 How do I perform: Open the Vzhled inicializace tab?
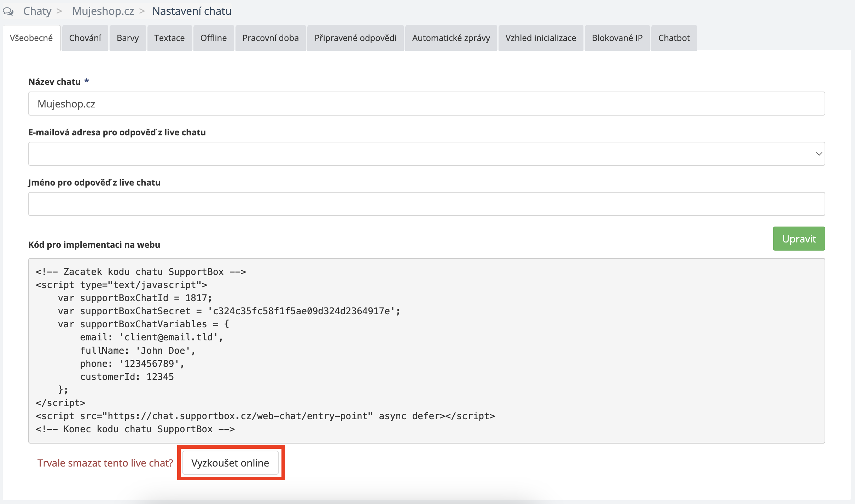click(x=541, y=38)
